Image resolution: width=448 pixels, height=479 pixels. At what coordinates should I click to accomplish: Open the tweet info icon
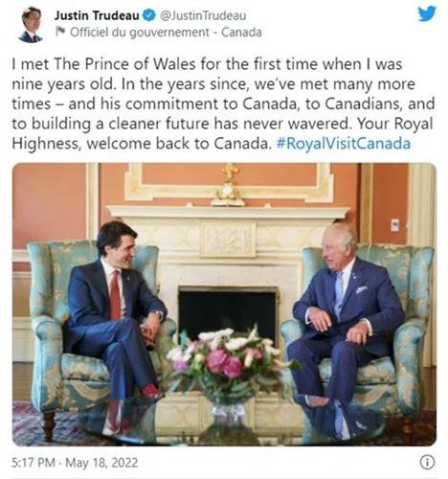427,462
